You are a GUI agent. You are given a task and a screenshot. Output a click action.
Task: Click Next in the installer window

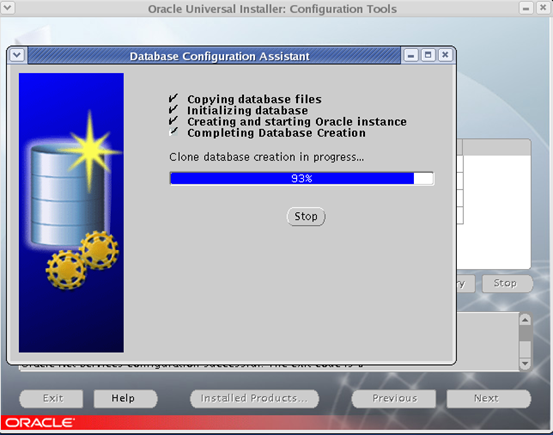pos(488,398)
